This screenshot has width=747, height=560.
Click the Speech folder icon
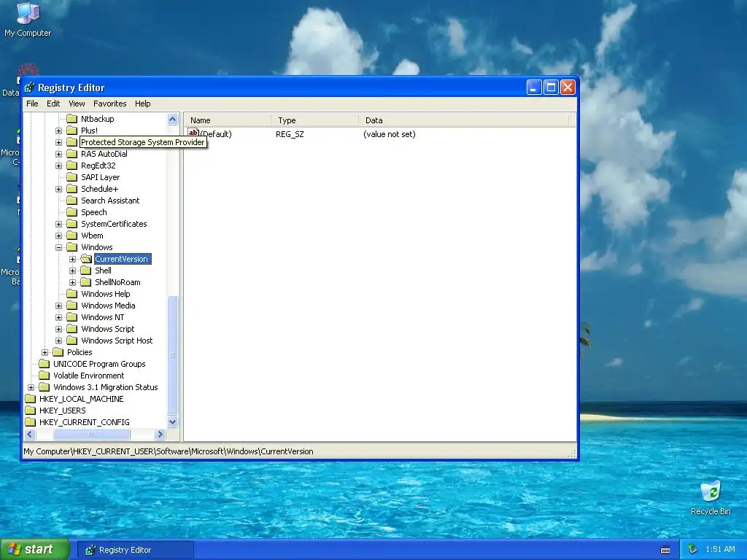click(x=72, y=212)
